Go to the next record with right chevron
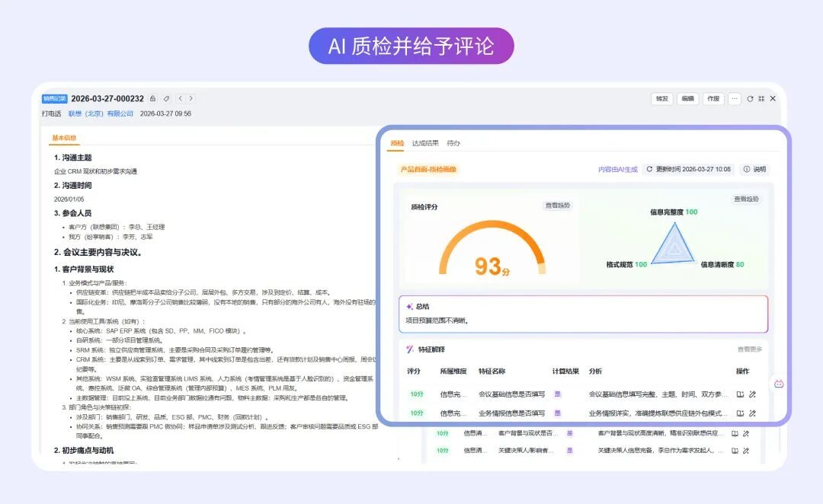 tap(191, 99)
